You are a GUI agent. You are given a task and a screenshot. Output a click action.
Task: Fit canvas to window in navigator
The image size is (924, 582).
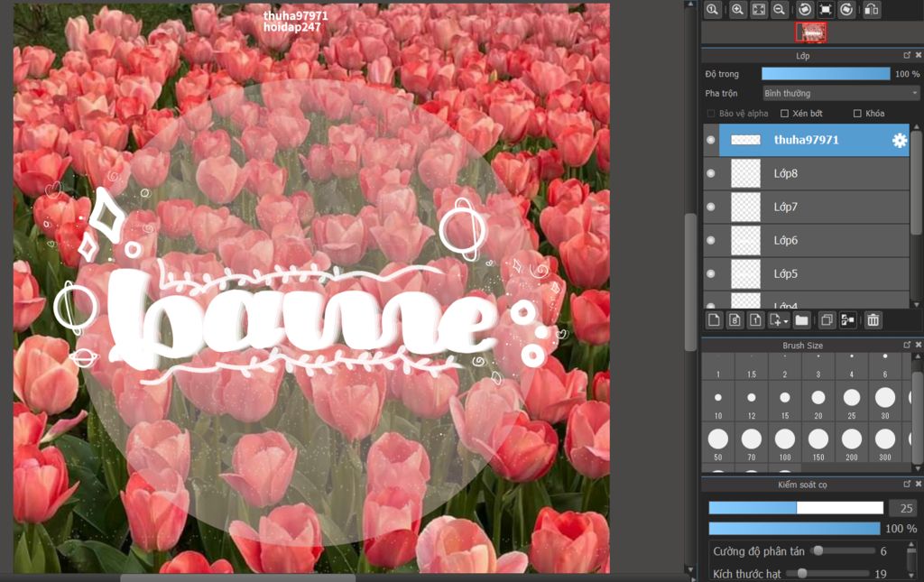point(759,9)
